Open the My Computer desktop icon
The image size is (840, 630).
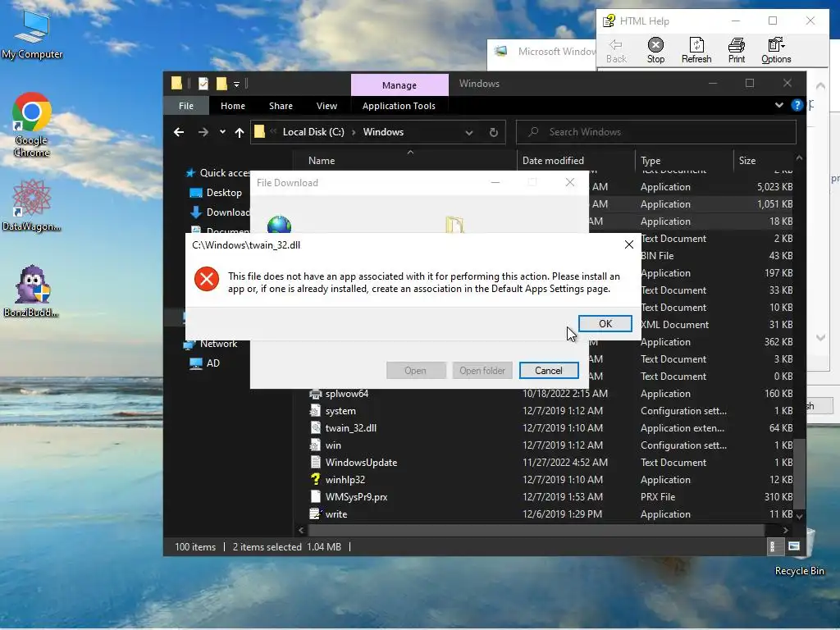pyautogui.click(x=32, y=34)
